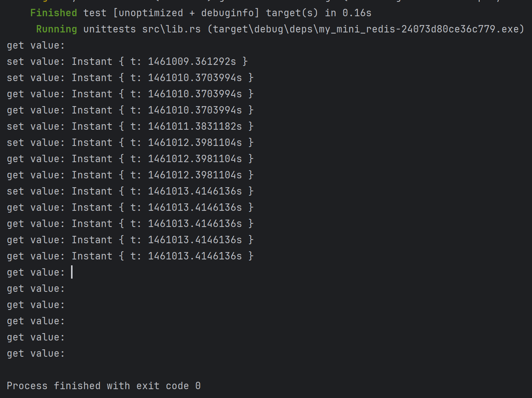Click the exit code 0 number
The image size is (532, 398).
point(198,386)
